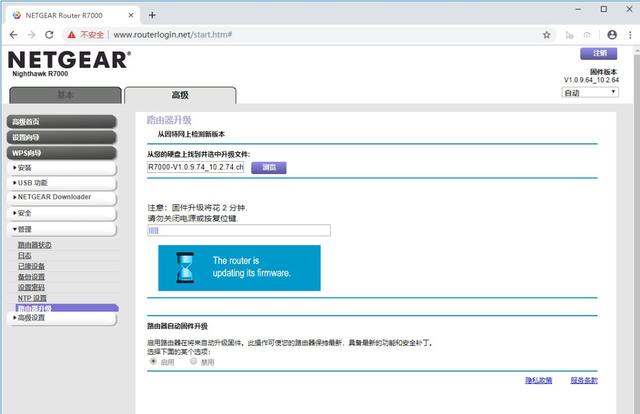
Task: Open the privacy policy link
Action: (x=538, y=380)
